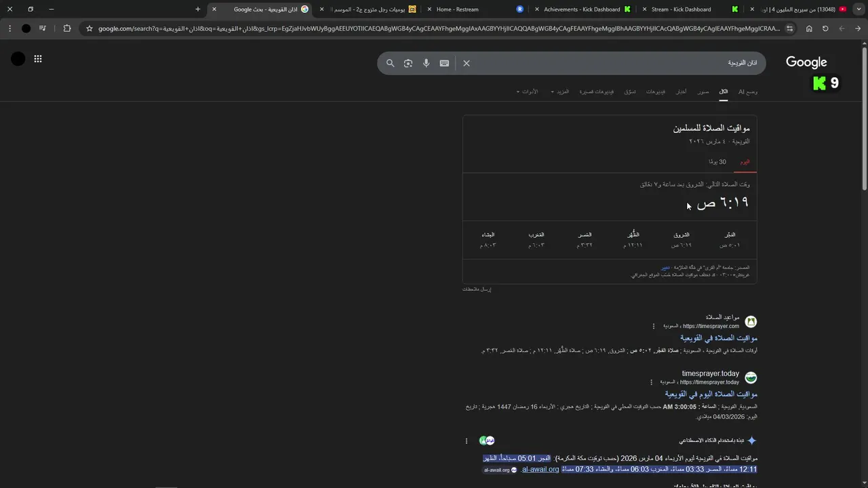Open مواقيت الصلاة في القويعية result
Image resolution: width=868 pixels, height=488 pixels.
[x=718, y=338]
